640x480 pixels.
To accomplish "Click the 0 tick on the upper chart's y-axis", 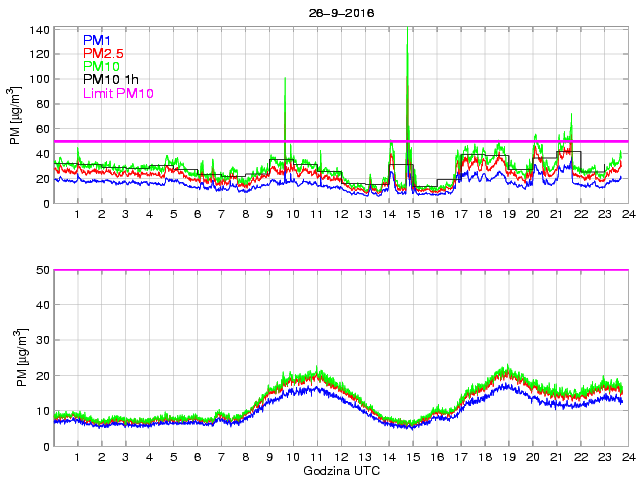I will (46, 204).
